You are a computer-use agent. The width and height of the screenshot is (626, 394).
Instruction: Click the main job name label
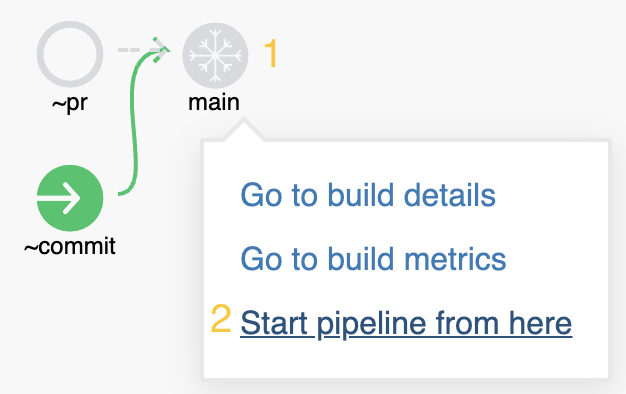[x=214, y=103]
